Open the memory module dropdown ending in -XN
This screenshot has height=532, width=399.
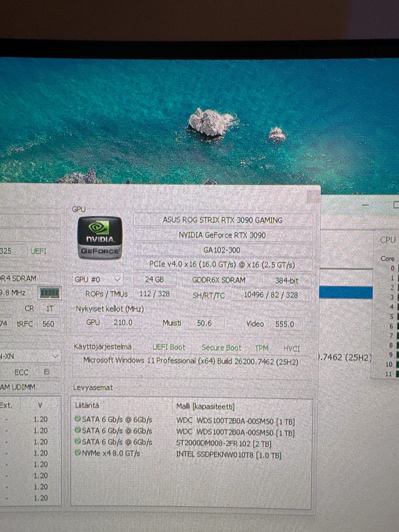coord(30,356)
